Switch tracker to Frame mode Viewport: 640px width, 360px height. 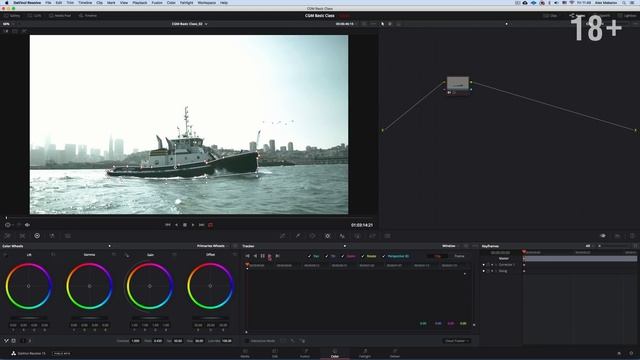tap(459, 256)
